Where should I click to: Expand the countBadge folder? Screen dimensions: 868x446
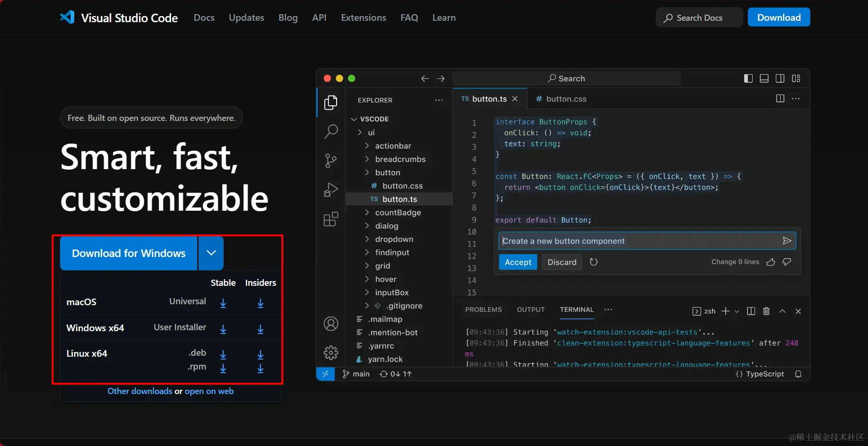pos(392,213)
